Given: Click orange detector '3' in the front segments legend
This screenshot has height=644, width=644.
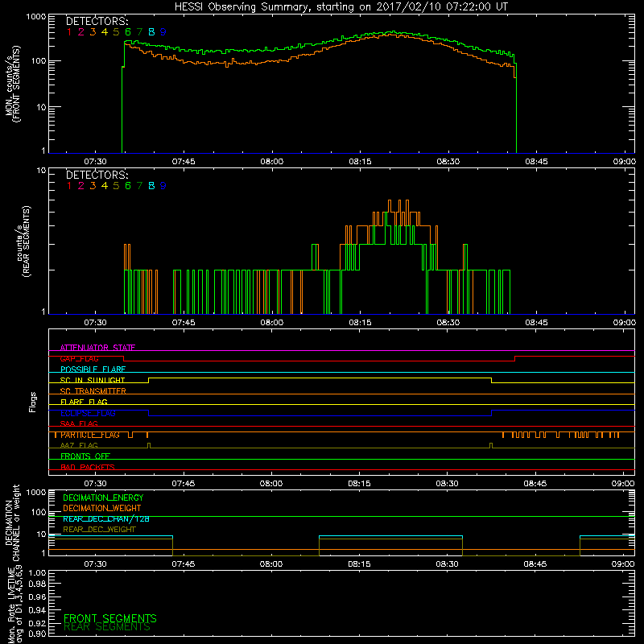Looking at the screenshot, I should click(x=93, y=32).
